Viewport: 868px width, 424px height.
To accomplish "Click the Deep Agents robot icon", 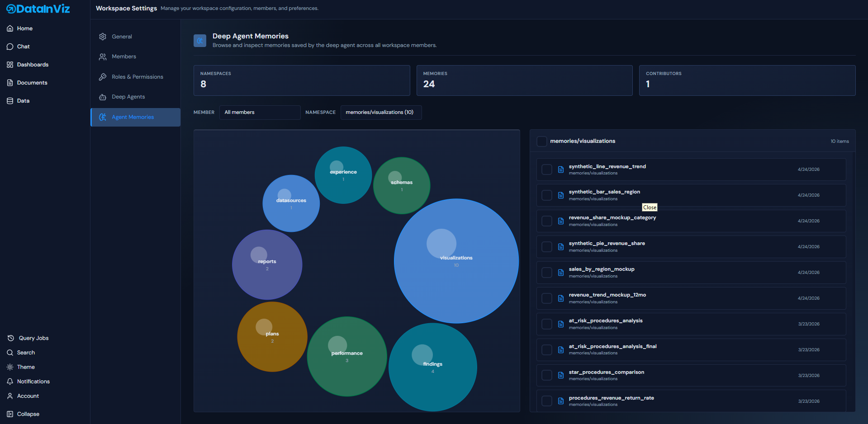I will click(x=103, y=97).
